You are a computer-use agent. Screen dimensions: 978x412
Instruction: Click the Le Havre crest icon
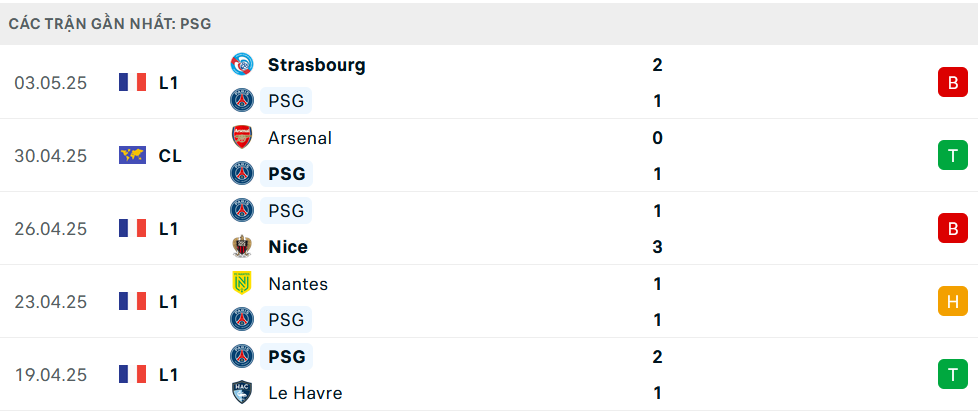(241, 393)
